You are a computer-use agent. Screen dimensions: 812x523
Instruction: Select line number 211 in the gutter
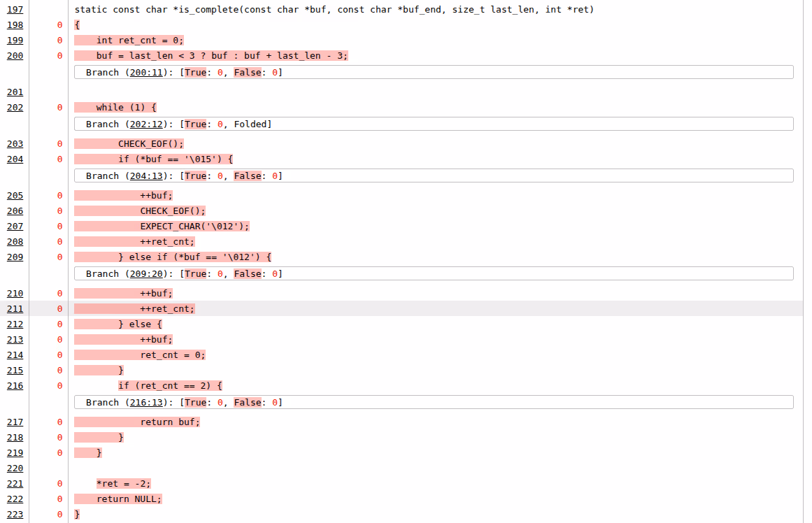tap(15, 309)
